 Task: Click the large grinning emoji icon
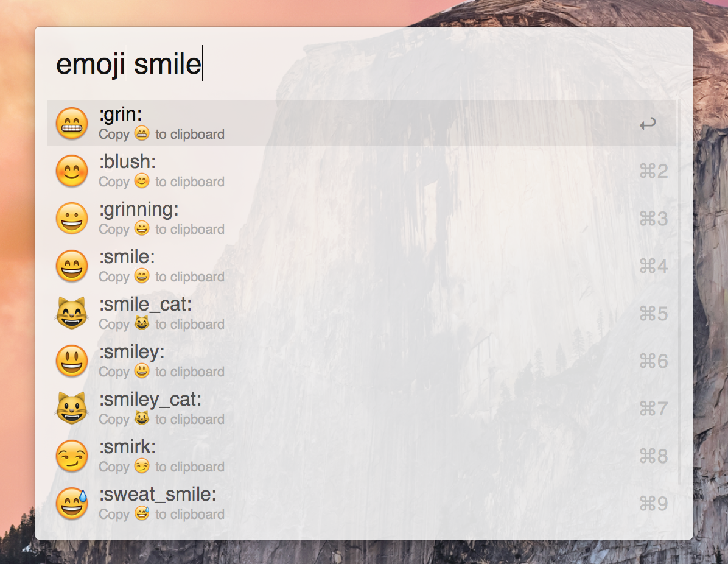pyautogui.click(x=72, y=219)
